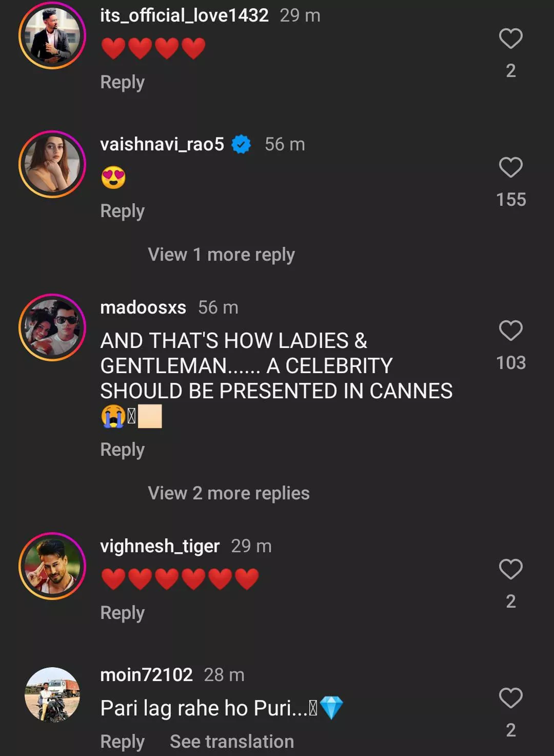Reply to vighnesh_tiger's hearts comment
Screen dimensions: 554x756
122,613
